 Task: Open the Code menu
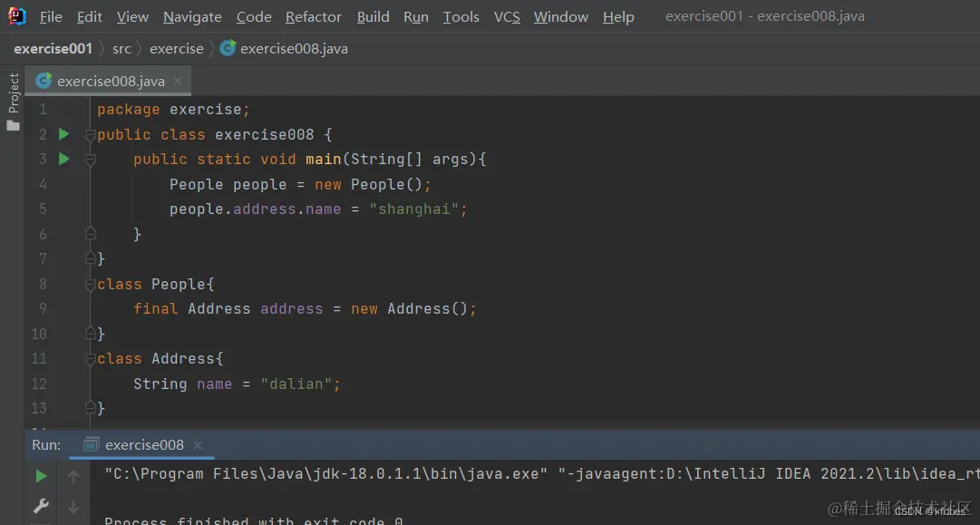point(254,17)
